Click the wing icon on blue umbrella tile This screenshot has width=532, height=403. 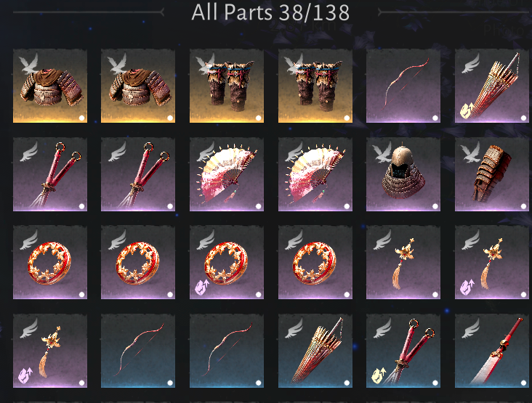(294, 328)
